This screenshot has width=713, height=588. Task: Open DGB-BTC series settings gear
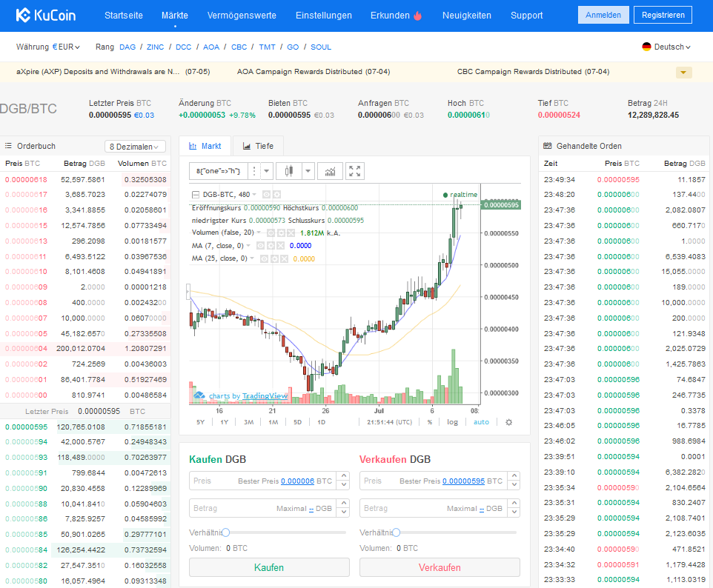[x=276, y=195]
